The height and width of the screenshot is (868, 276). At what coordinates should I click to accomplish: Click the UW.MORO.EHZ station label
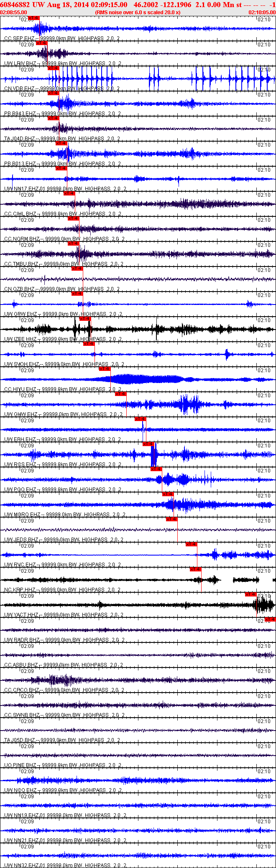(x=22, y=515)
